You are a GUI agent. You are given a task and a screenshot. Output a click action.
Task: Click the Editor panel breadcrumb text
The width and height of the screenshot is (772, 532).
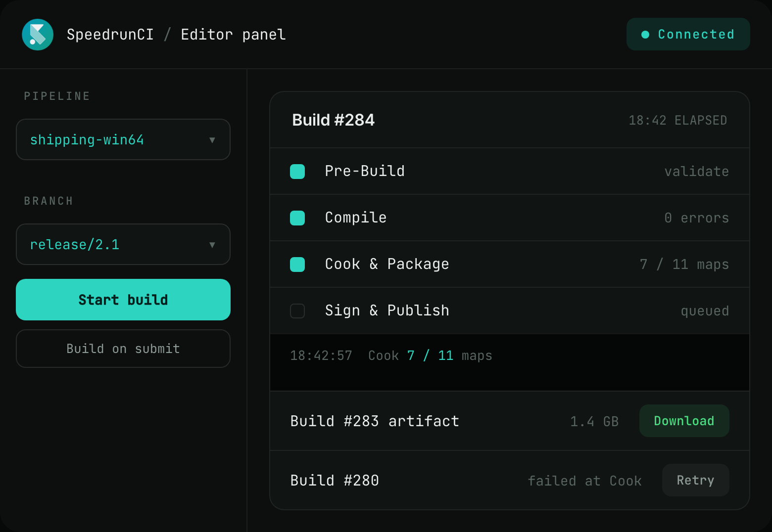[x=233, y=35]
